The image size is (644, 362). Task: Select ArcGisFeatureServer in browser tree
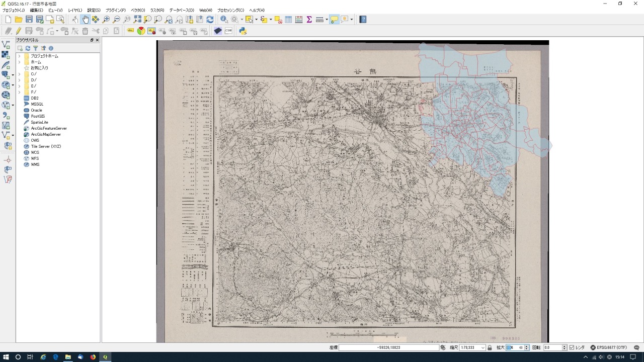(x=49, y=128)
